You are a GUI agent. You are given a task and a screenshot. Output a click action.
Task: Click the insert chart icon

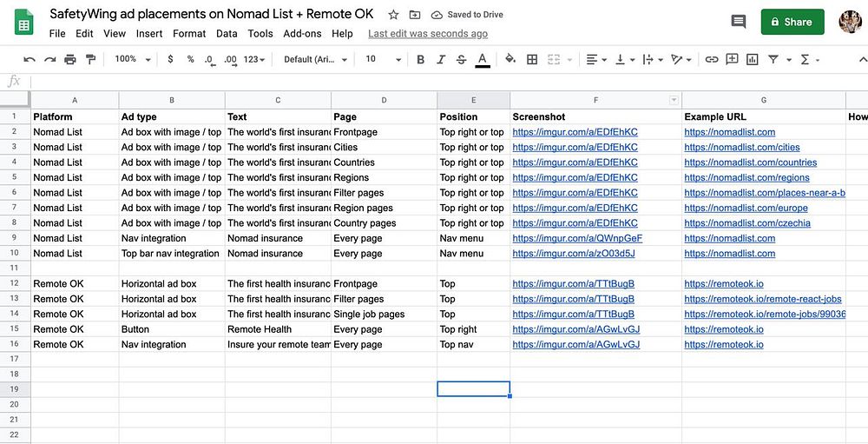pyautogui.click(x=752, y=59)
